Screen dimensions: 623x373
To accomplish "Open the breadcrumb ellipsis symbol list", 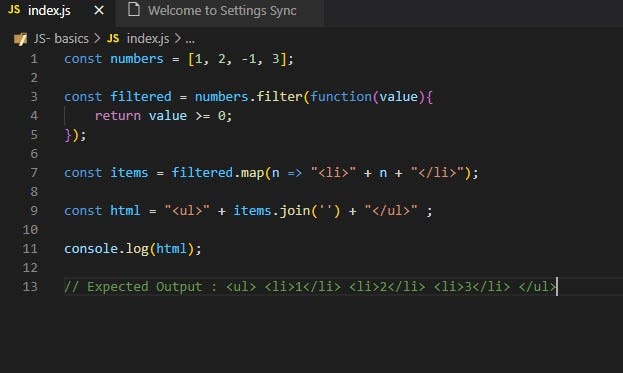I will pos(190,40).
